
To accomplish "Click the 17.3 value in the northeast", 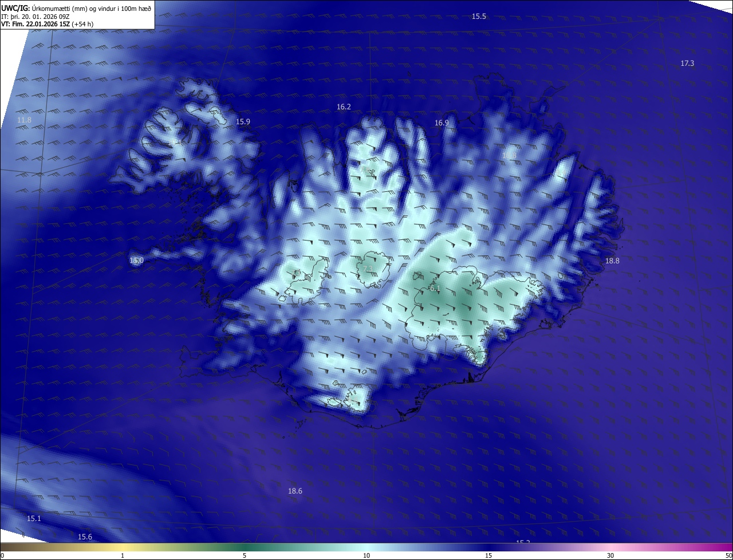I will (x=687, y=63).
